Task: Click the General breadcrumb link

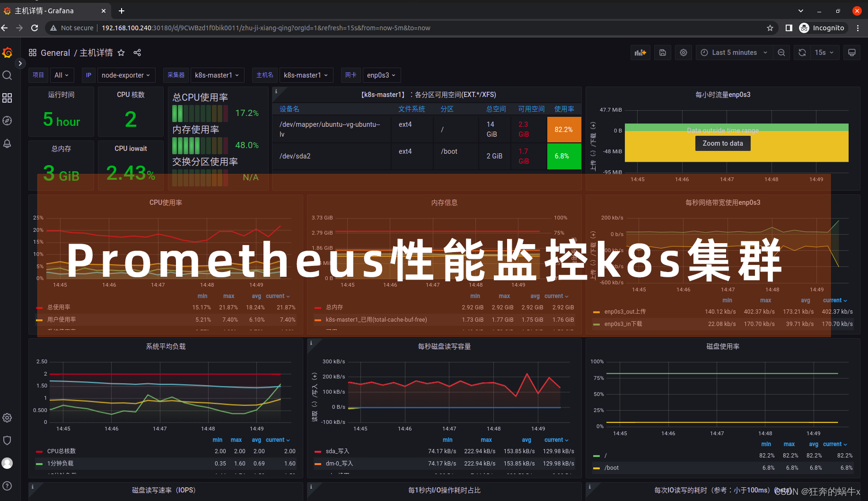Action: pos(55,53)
